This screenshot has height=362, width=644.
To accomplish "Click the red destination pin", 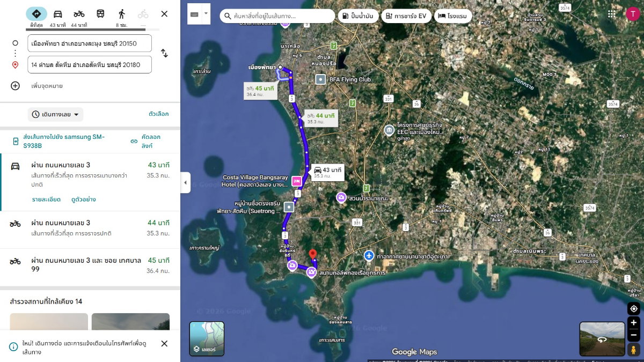I will click(x=313, y=254).
